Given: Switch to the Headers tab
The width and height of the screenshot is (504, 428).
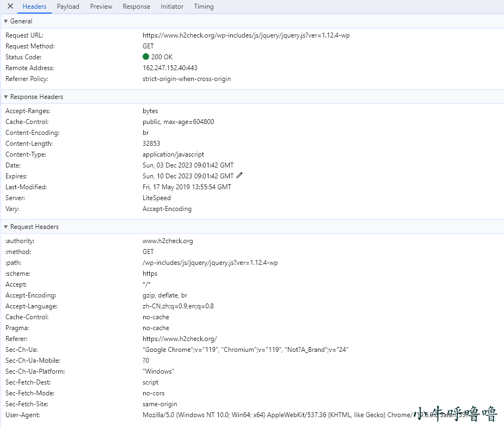Looking at the screenshot, I should pos(34,7).
